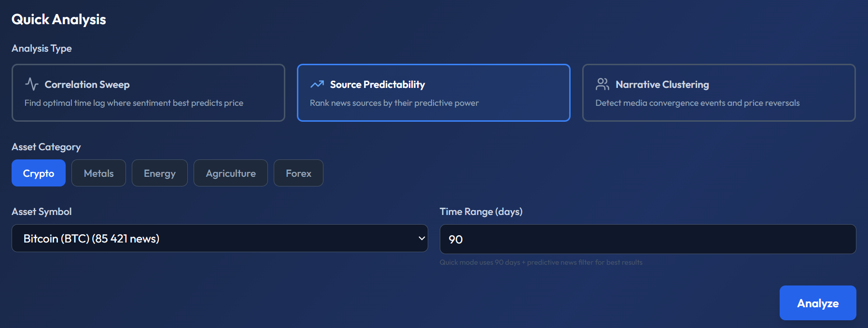The image size is (868, 328).
Task: Click the Source Predictability trending arrow icon
Action: click(x=316, y=84)
